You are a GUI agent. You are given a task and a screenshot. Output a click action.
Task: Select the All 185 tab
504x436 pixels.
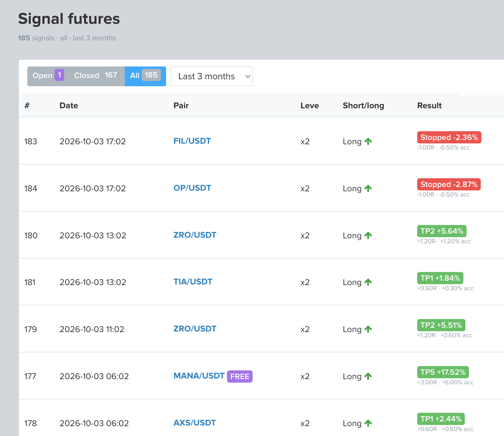[x=145, y=76]
